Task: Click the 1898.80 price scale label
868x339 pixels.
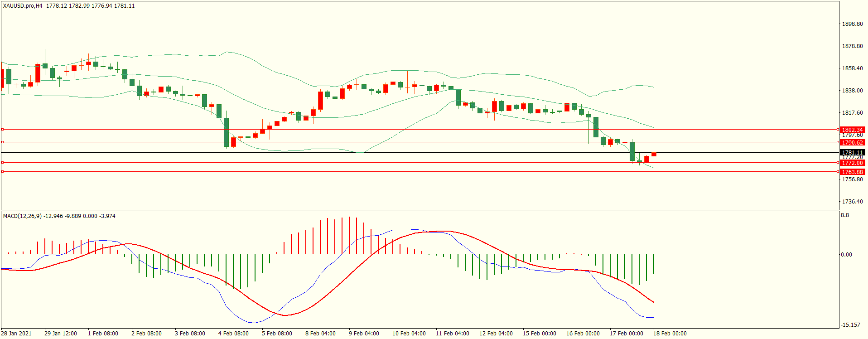Action: pyautogui.click(x=852, y=24)
